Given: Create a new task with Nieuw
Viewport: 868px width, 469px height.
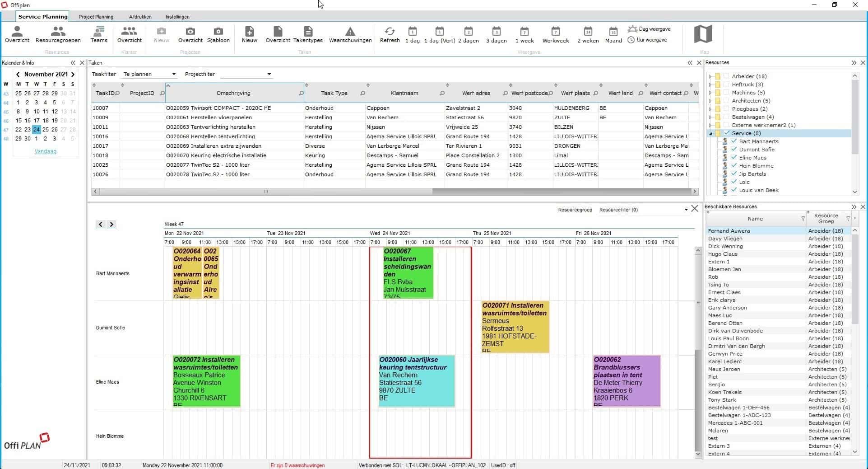Looking at the screenshot, I should click(x=249, y=34).
